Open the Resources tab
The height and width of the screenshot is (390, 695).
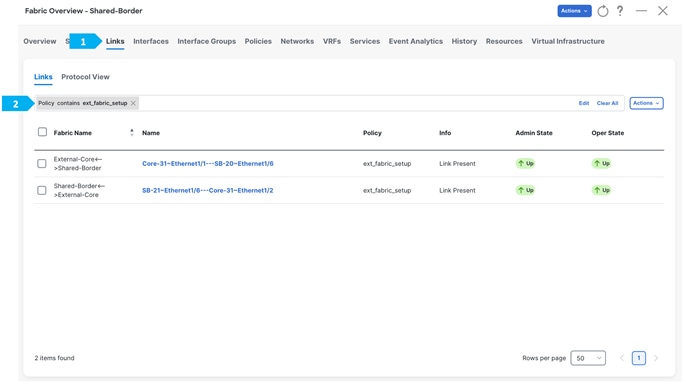click(x=504, y=41)
